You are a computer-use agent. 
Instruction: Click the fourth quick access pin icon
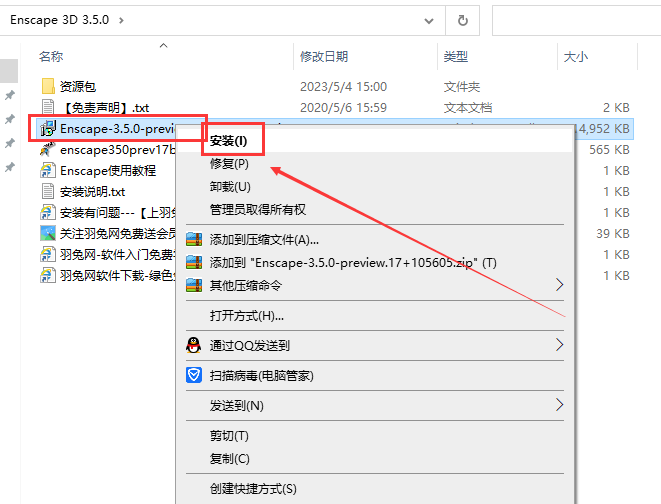(10, 167)
